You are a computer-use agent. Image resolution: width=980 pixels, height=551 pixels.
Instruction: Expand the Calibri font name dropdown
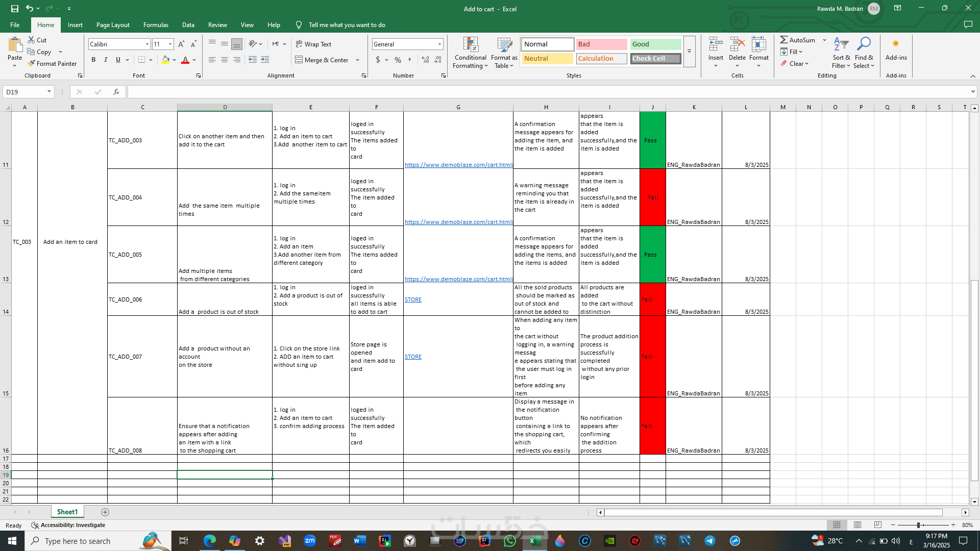click(147, 44)
